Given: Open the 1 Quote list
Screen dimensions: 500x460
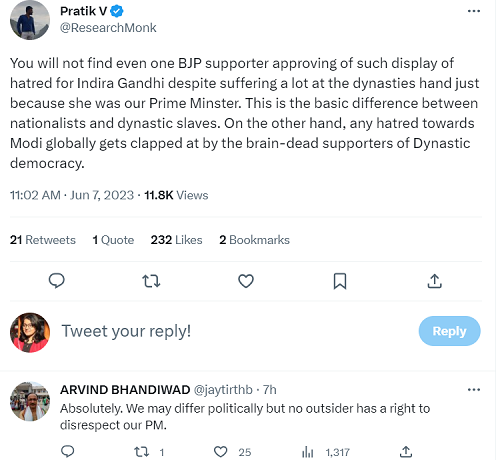Looking at the screenshot, I should [113, 240].
